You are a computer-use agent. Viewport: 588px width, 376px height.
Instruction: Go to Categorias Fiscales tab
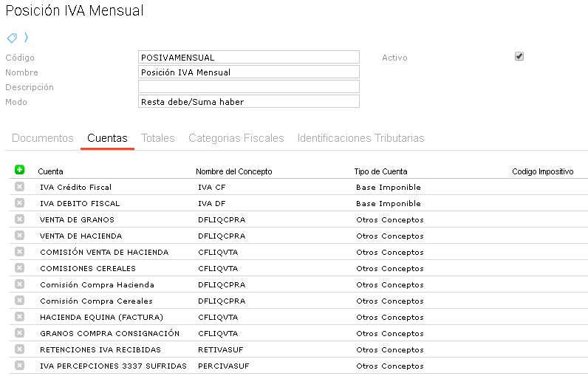click(x=236, y=138)
